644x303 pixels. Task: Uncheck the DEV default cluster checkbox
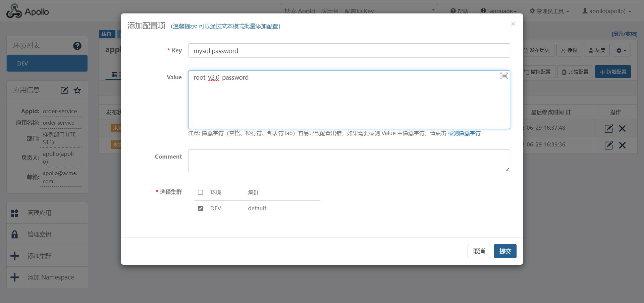pyautogui.click(x=201, y=208)
